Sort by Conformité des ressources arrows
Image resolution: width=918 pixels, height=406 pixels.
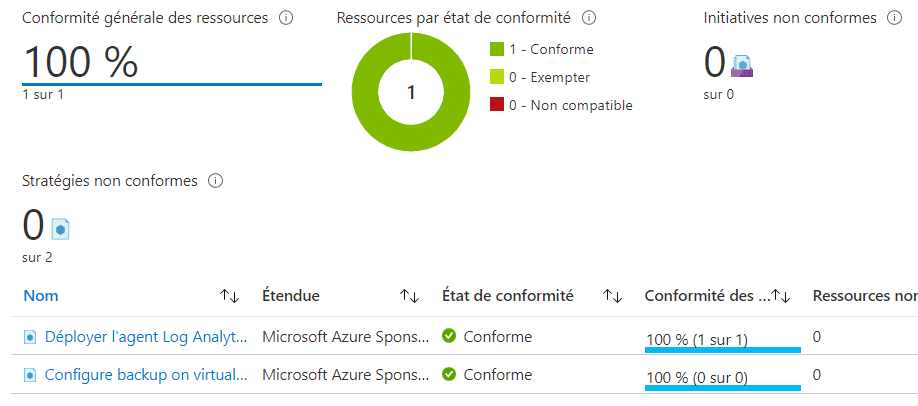coord(782,296)
